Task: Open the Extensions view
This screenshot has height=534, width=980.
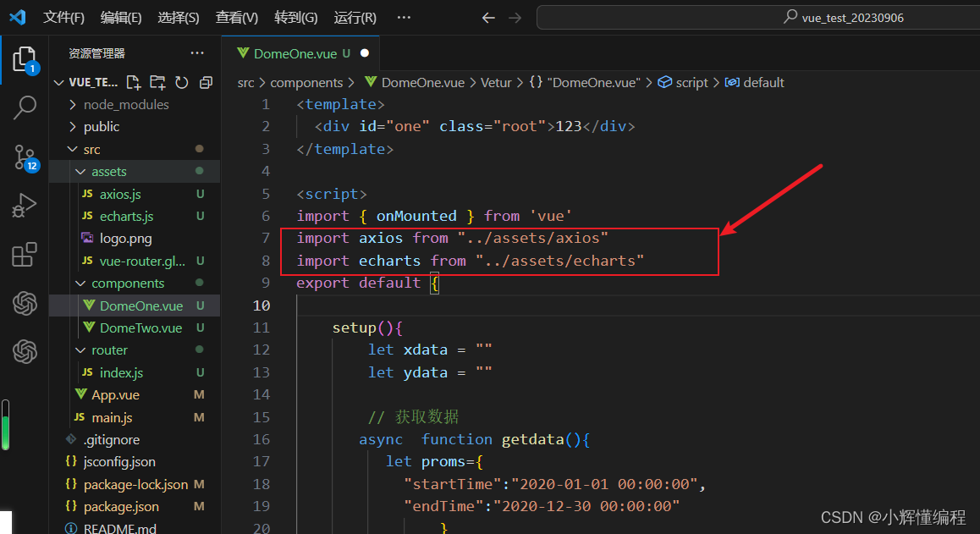Action: pos(25,255)
